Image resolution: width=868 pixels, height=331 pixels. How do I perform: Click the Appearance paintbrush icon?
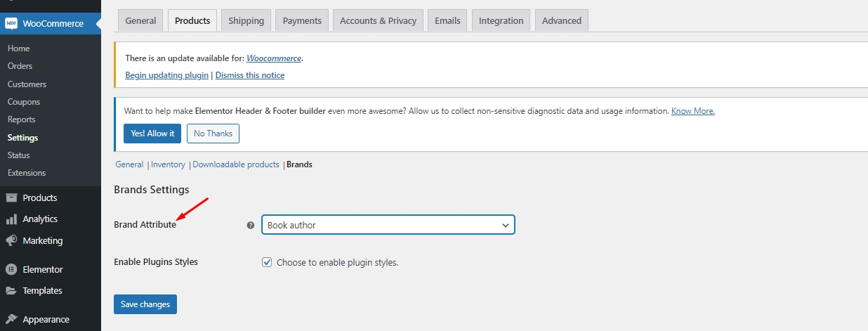click(11, 320)
